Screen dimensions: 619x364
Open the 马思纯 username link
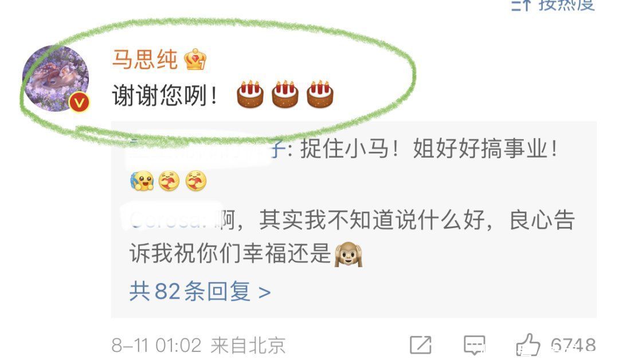pyautogui.click(x=145, y=60)
